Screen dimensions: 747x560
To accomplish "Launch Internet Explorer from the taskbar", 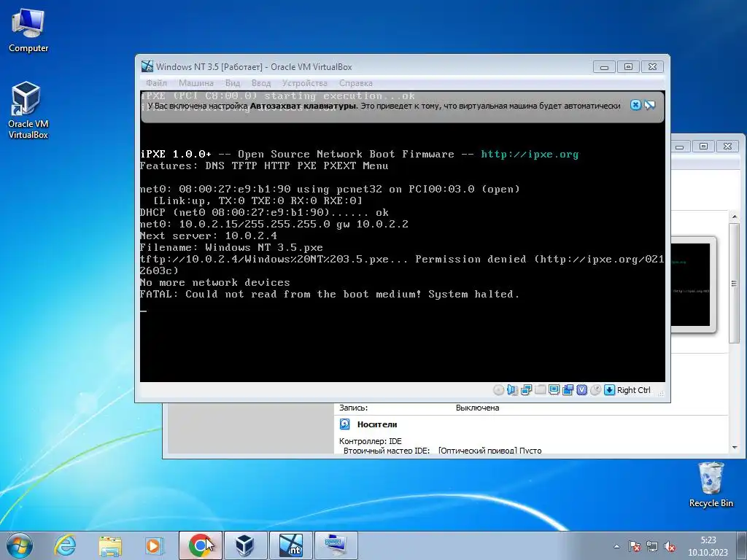I will click(x=65, y=545).
